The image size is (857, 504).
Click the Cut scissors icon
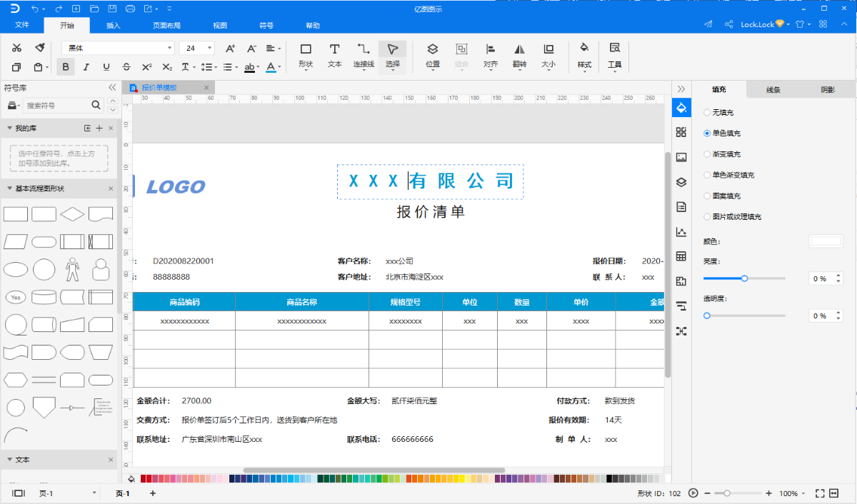[x=17, y=48]
